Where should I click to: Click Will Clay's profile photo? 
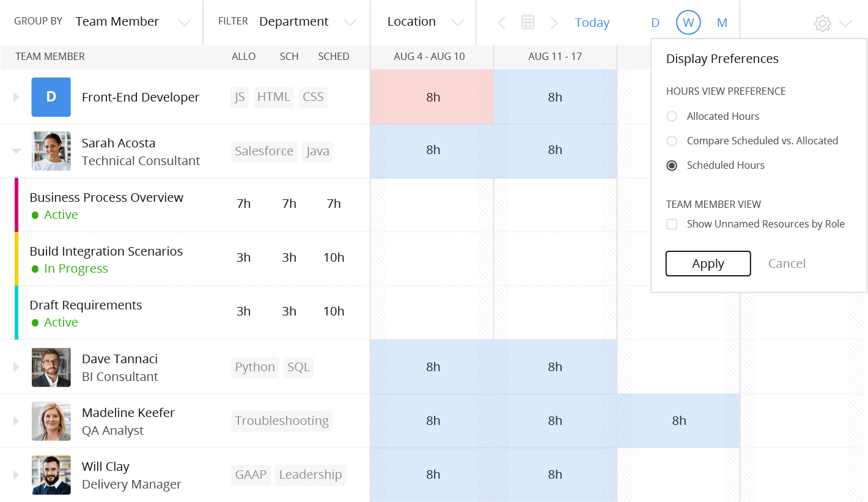pyautogui.click(x=51, y=474)
